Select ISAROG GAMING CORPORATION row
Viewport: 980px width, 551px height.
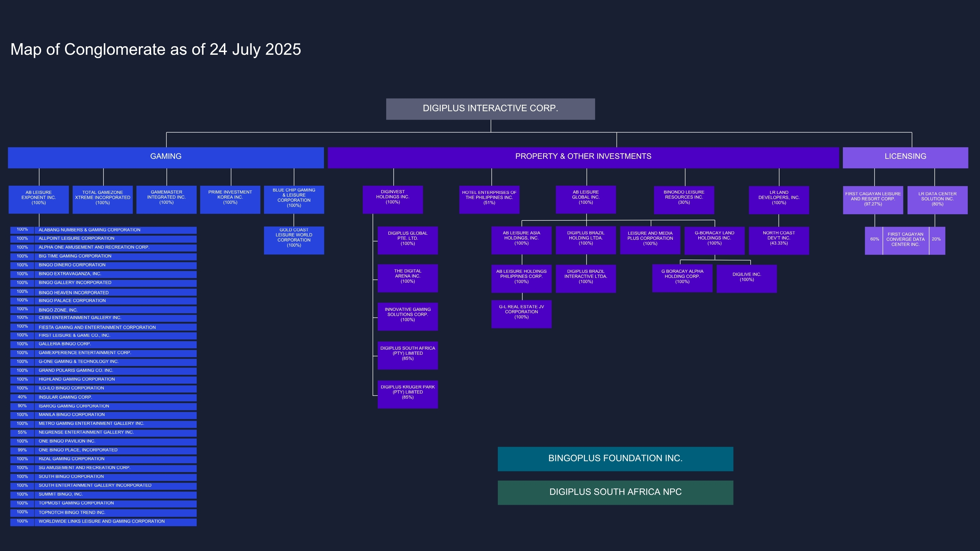click(x=103, y=406)
